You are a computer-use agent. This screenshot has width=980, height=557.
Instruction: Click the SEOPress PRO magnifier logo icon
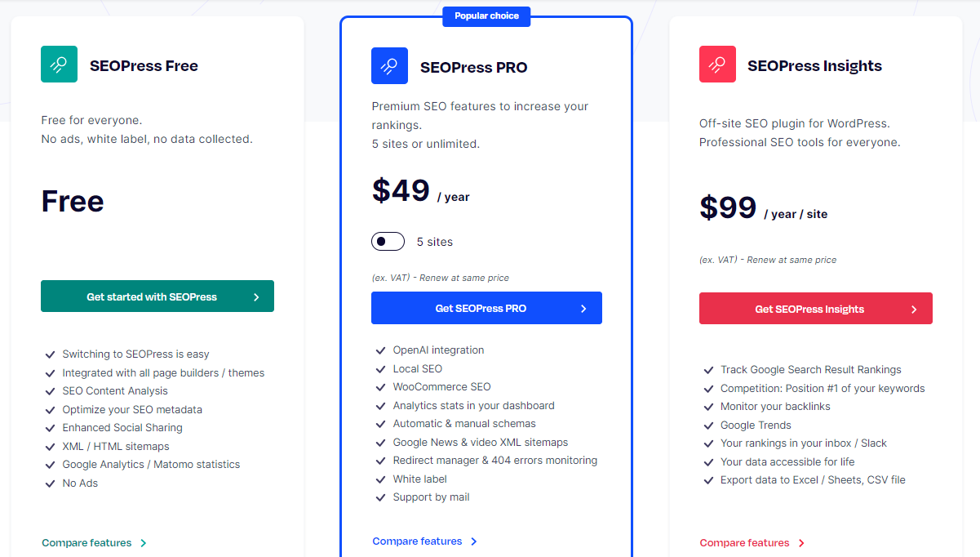(x=389, y=66)
